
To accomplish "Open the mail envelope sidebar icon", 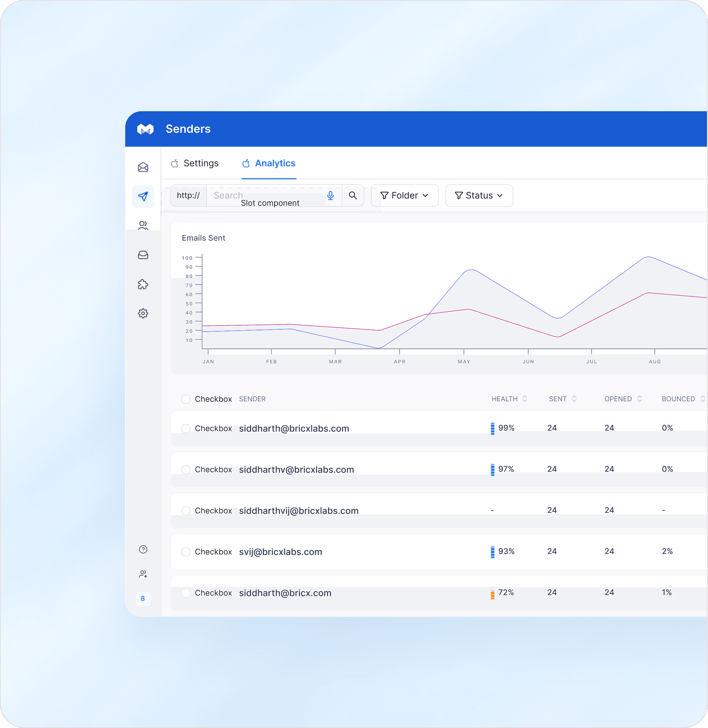I will pos(143,167).
